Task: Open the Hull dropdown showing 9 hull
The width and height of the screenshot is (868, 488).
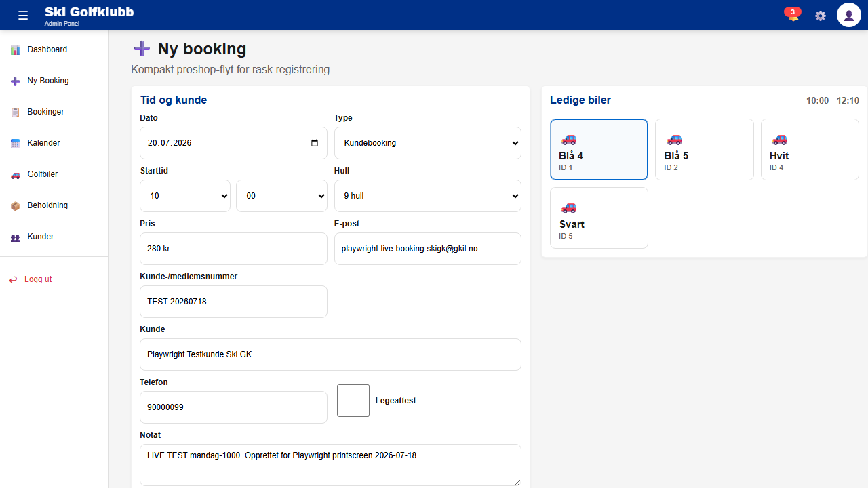Action: pyautogui.click(x=428, y=196)
